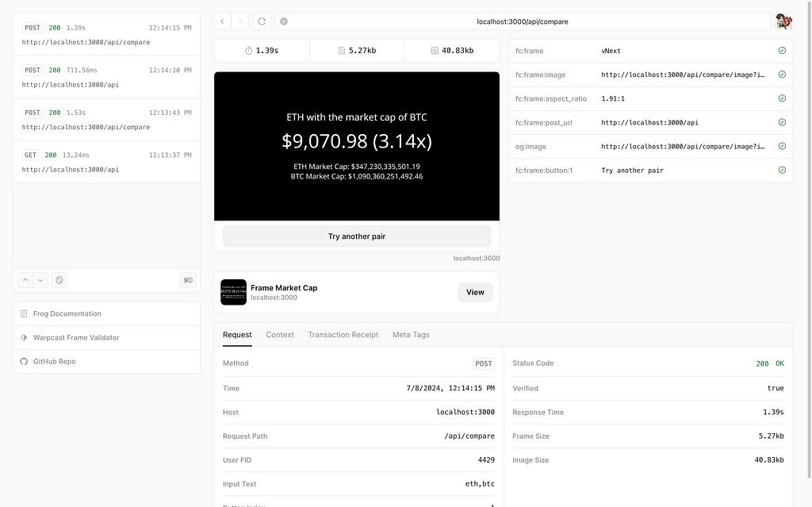
Task: Select the POST request logged at 12:13:43 PM
Action: (107, 119)
